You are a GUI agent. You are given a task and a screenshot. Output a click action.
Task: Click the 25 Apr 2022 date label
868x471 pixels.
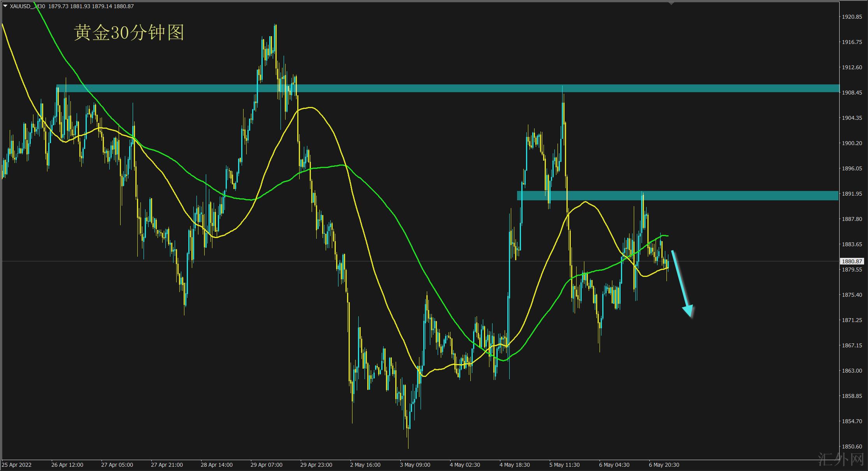click(17, 465)
